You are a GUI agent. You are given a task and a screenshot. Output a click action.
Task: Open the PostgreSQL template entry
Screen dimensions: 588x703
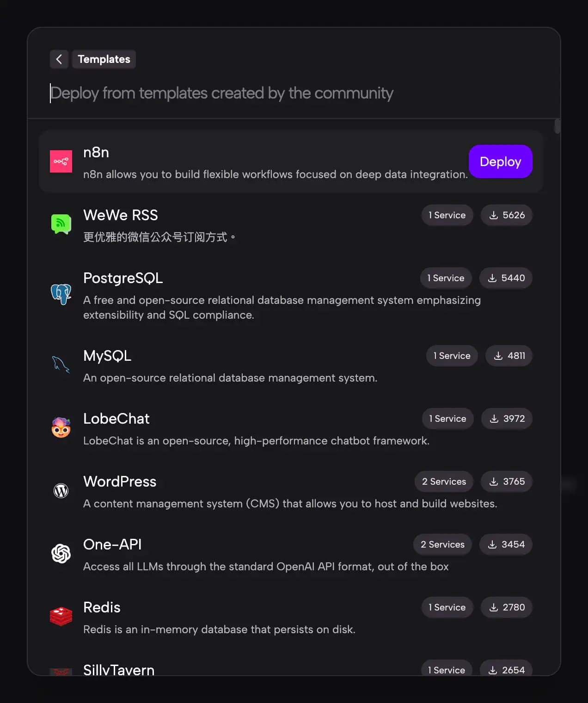coord(123,278)
